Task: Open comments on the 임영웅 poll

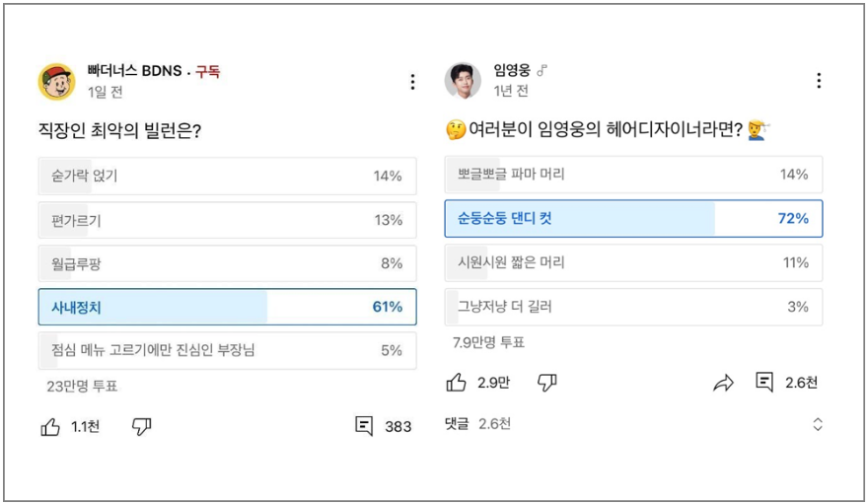Action: pyautogui.click(x=764, y=383)
